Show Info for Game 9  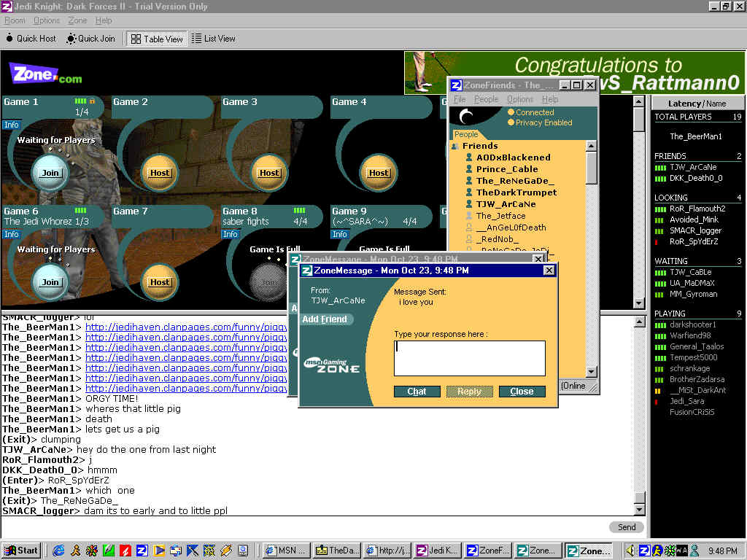coord(340,234)
